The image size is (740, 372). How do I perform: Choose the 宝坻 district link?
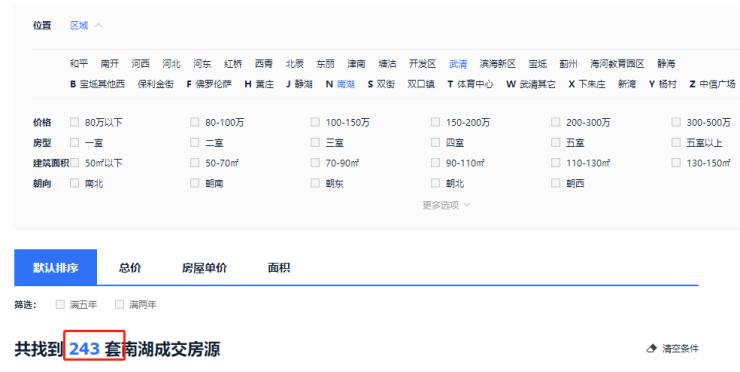pos(538,64)
